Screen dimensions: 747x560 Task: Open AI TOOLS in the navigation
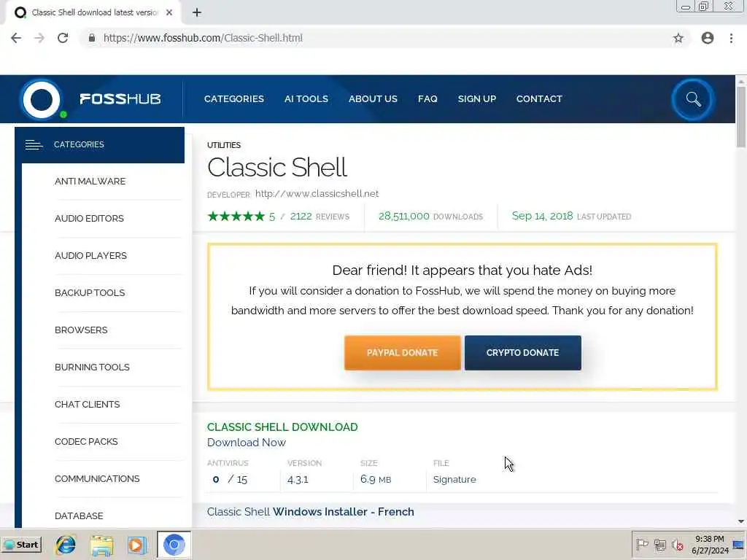coord(306,99)
